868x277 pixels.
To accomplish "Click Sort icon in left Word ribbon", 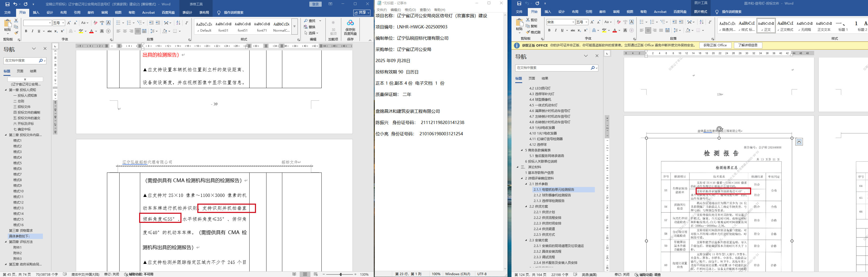I will tap(178, 23).
